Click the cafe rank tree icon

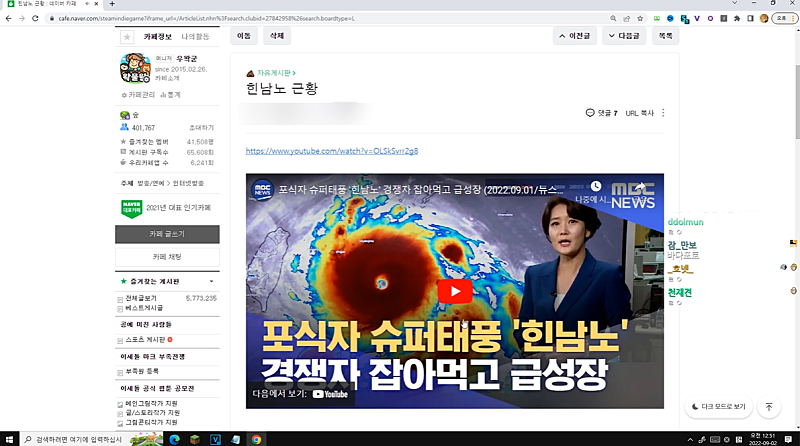(x=124, y=115)
